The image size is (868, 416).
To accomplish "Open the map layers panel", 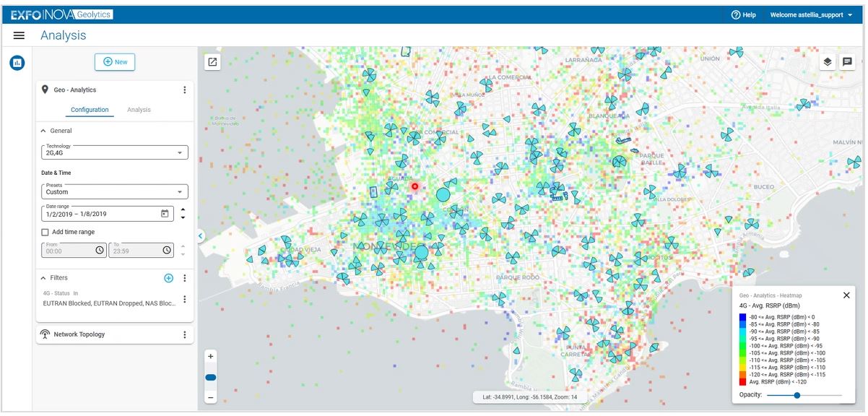I will pyautogui.click(x=828, y=62).
